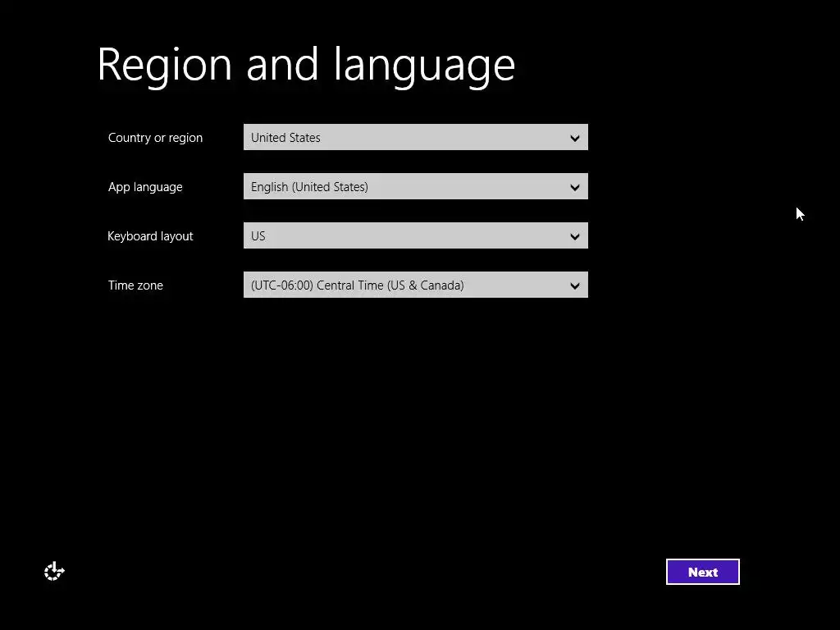Click the 'Keyboard layout' label
840x630 pixels.
tap(150, 236)
